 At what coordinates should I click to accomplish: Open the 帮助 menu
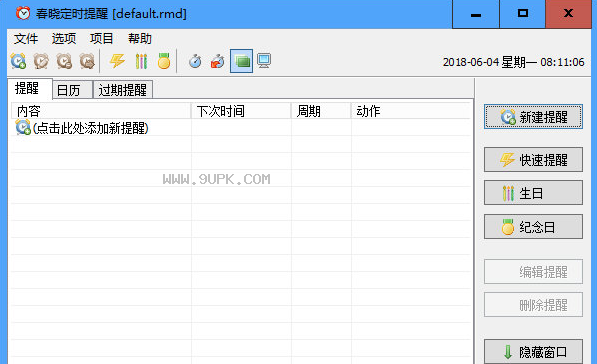click(140, 38)
